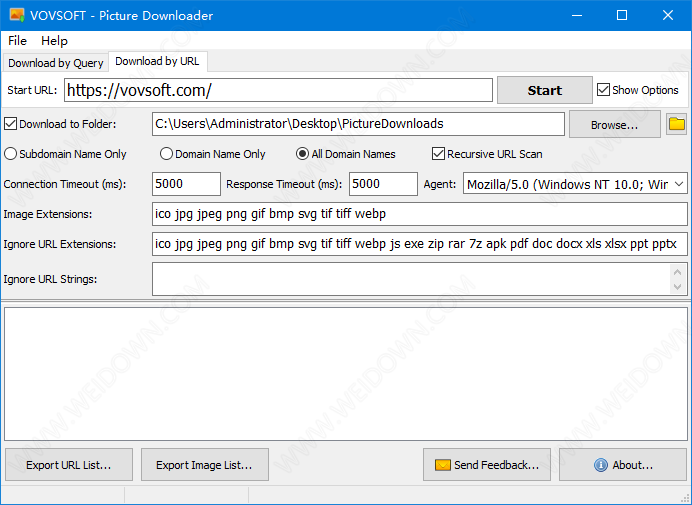The width and height of the screenshot is (692, 505).
Task: Close the Picture Downloader window
Action: pos(668,15)
